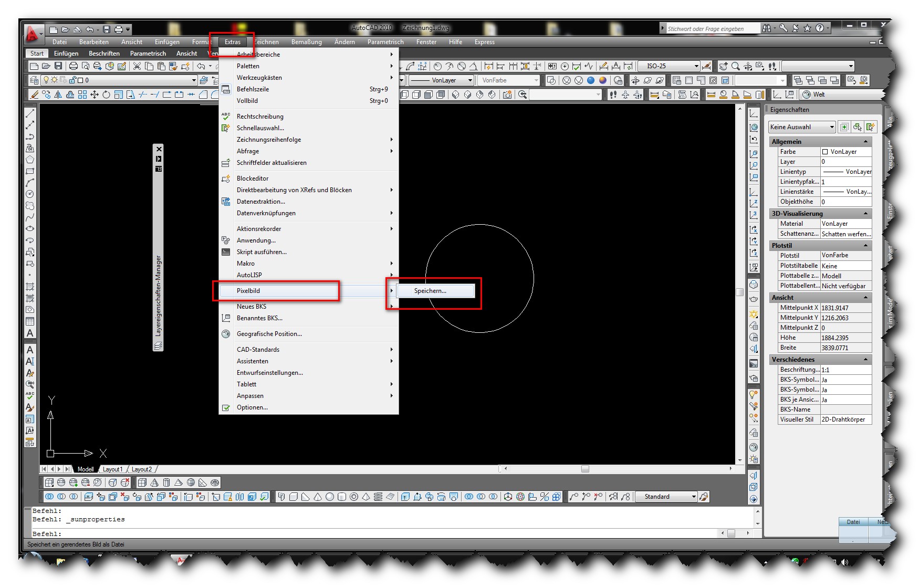Choose Geografische Position... menu entry
The height and width of the screenshot is (588, 919).
point(309,334)
